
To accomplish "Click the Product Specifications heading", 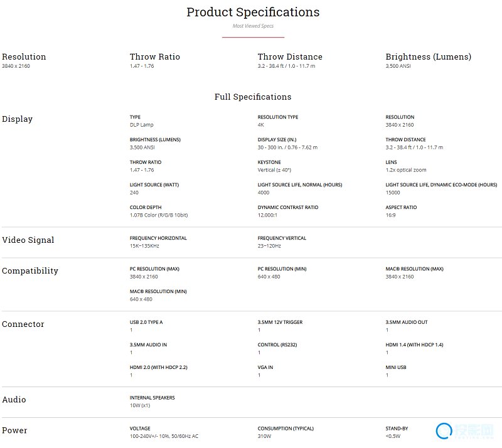I will (x=253, y=12).
